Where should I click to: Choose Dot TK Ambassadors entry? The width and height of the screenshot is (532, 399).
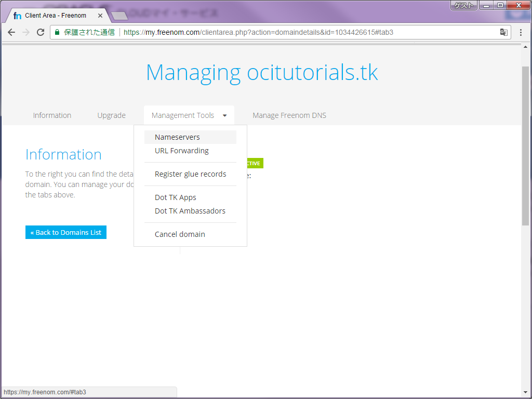tap(190, 211)
